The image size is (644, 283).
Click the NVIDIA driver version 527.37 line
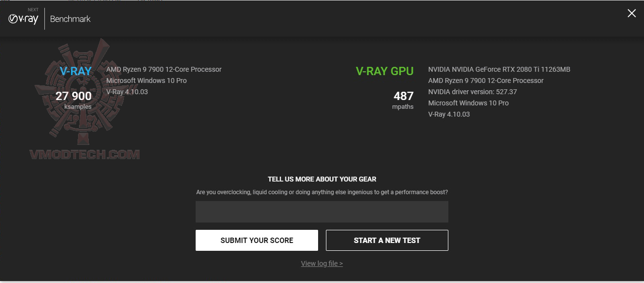[473, 92]
